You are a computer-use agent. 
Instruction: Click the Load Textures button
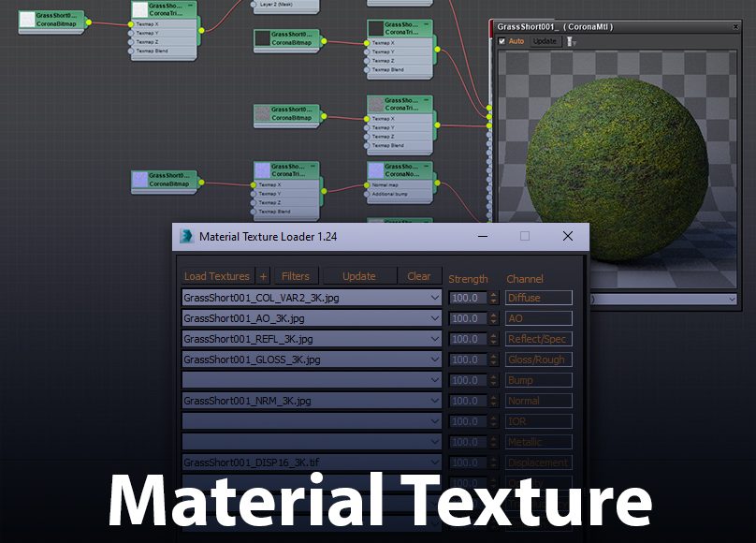(x=216, y=276)
